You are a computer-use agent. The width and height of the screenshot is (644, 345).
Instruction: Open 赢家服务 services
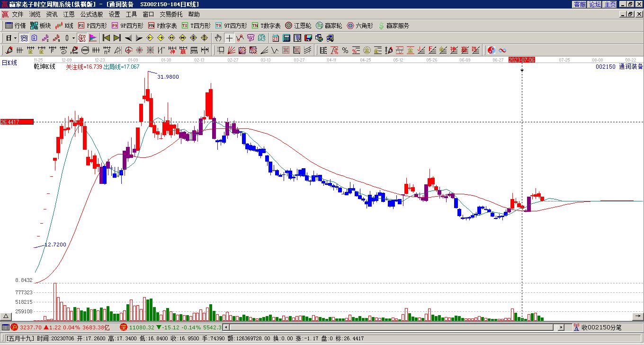click(394, 26)
